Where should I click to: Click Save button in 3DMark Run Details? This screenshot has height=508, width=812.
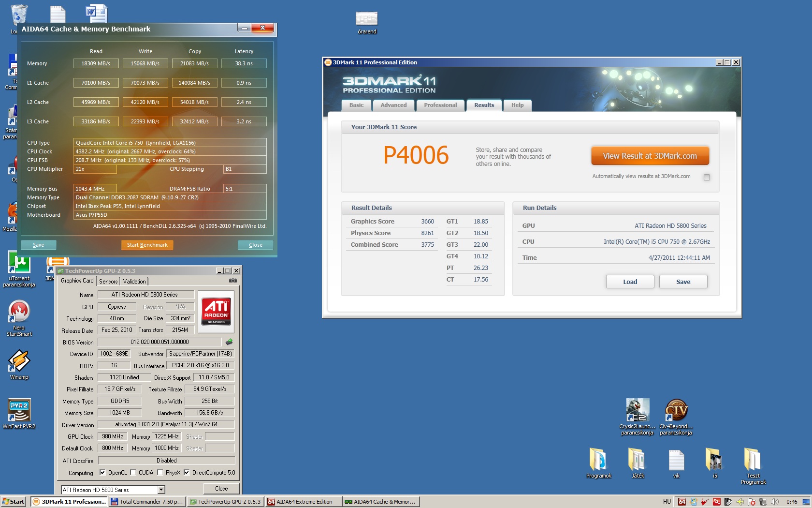[683, 282]
